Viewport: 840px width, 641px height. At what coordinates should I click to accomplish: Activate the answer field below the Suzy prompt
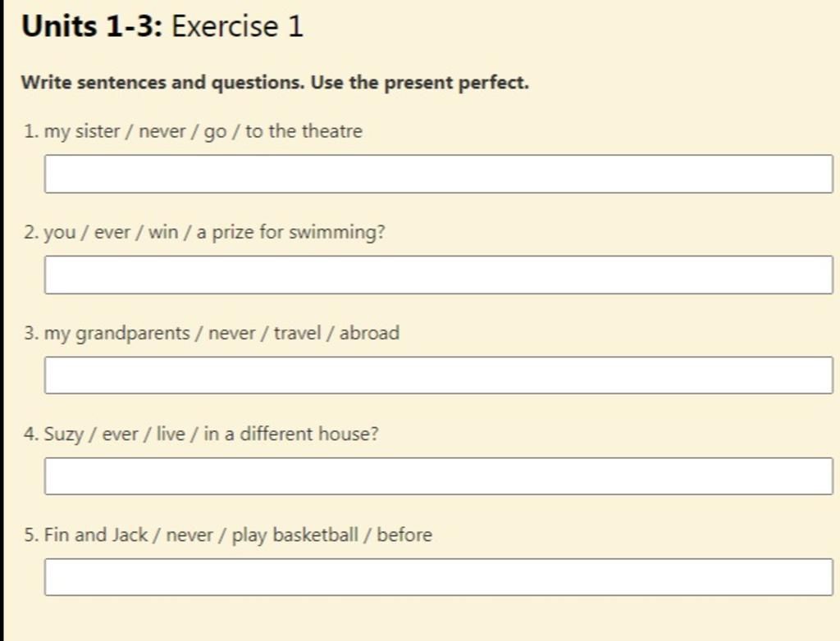(439, 476)
